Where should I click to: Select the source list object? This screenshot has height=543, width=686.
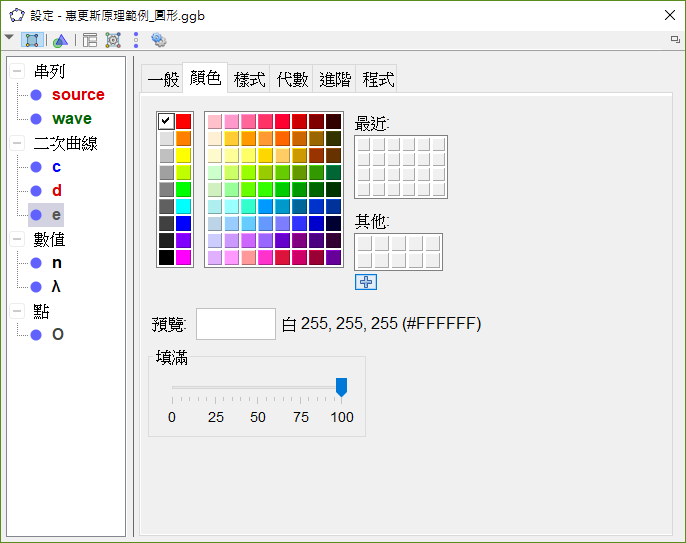(x=78, y=95)
